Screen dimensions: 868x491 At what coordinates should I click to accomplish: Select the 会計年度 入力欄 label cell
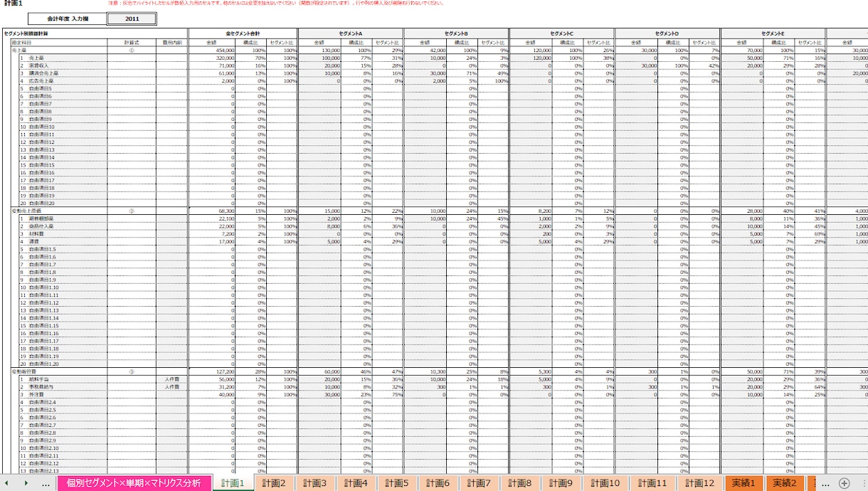[x=68, y=19]
